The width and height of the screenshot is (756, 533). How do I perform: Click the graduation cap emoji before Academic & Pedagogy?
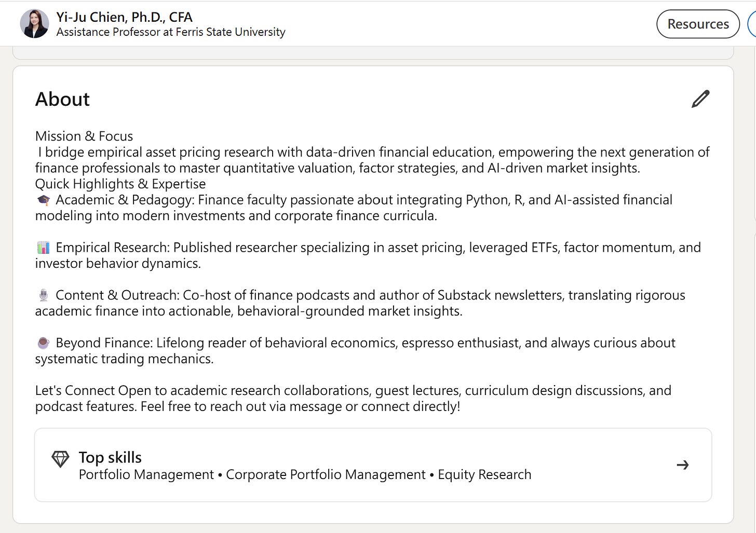(x=44, y=200)
